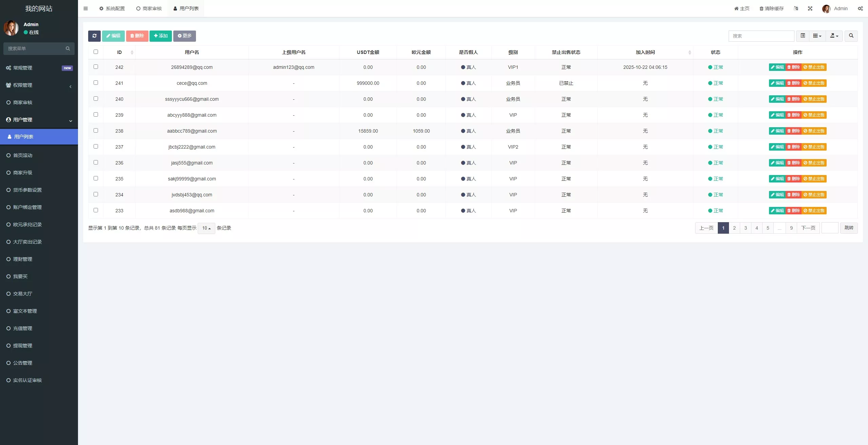Switch to the 商家审核 tab
The width and height of the screenshot is (868, 445).
coord(149,8)
